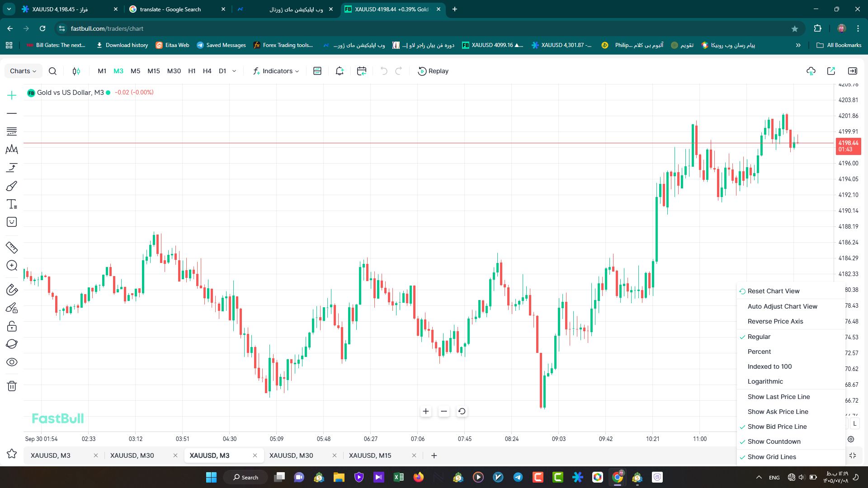This screenshot has width=868, height=488.
Task: Start the Replay mode
Action: pyautogui.click(x=433, y=71)
